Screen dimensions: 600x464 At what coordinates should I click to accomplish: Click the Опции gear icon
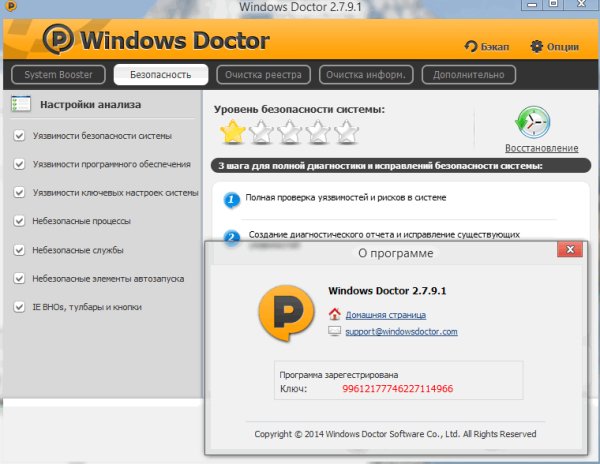[536, 47]
